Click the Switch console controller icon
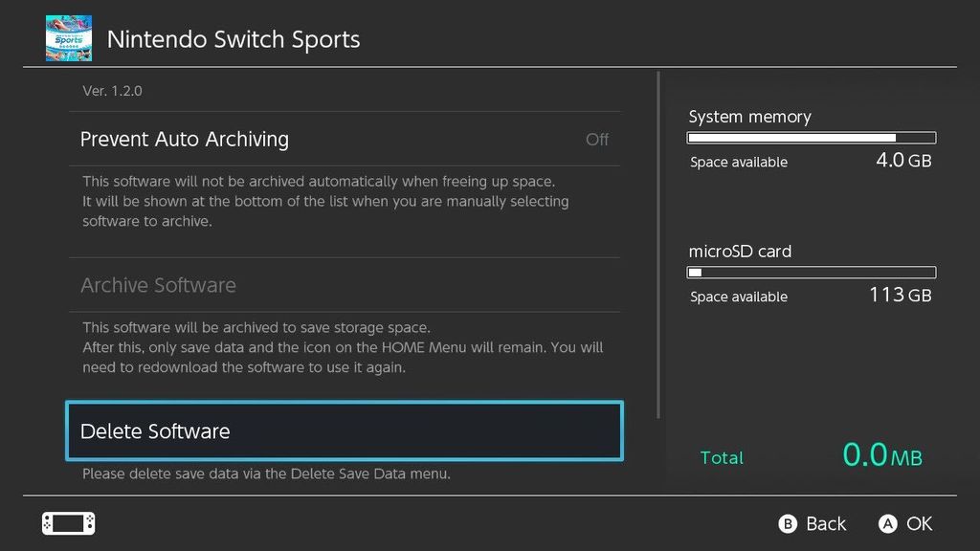The image size is (980, 551). [x=69, y=523]
